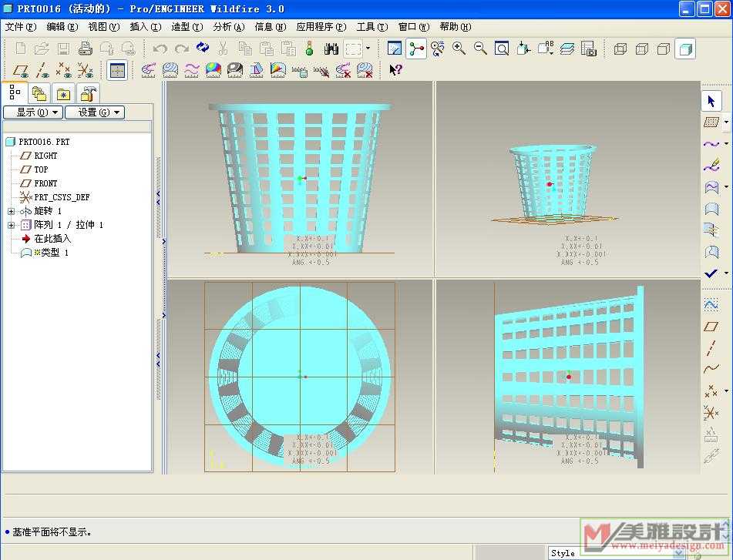The image size is (733, 560).
Task: Click the Print icon in toolbar
Action: coord(85,49)
